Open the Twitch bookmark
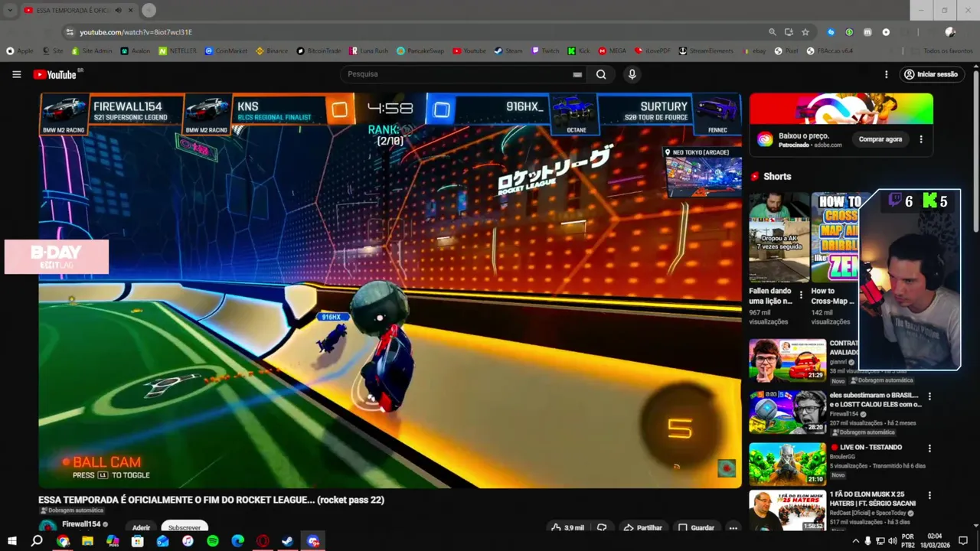The height and width of the screenshot is (551, 980). (x=546, y=51)
